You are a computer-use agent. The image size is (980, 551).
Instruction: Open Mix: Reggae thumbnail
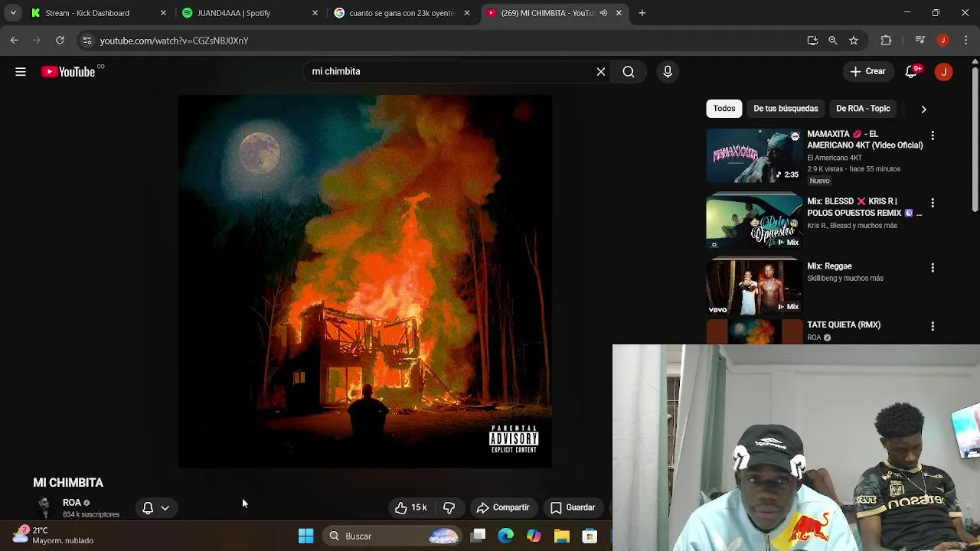tap(754, 287)
